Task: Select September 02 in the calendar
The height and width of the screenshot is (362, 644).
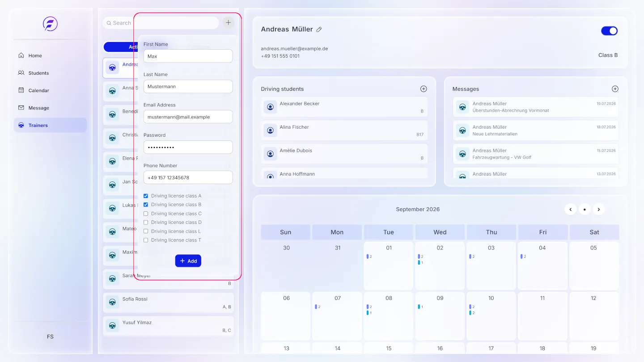Action: 440,266
